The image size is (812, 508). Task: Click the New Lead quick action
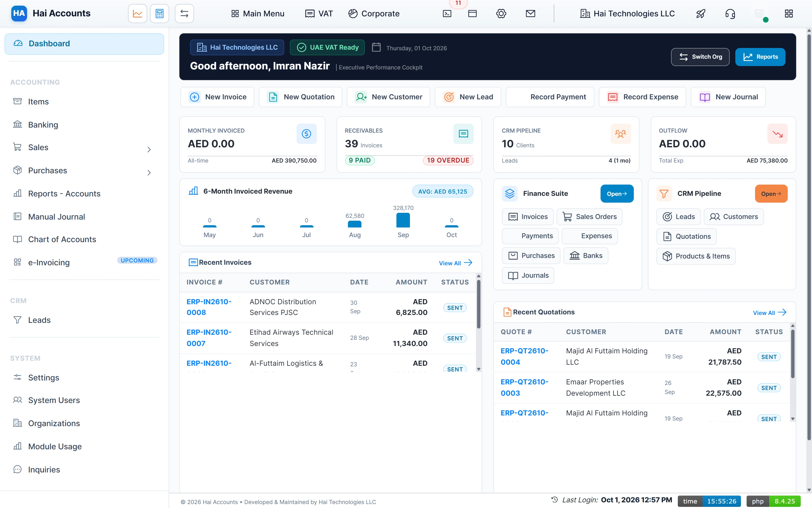point(468,97)
